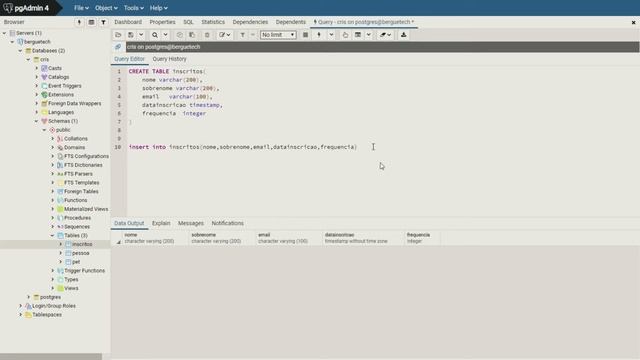The width and height of the screenshot is (640, 360).
Task: Click the Browser panel horizontal scrollbar
Action: (51, 357)
